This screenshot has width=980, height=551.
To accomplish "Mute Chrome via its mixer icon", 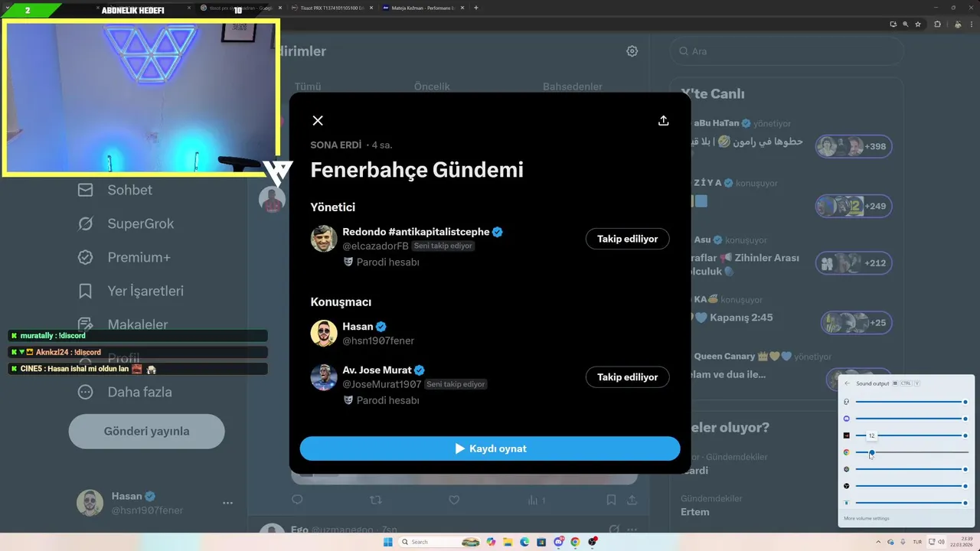I will [x=846, y=452].
